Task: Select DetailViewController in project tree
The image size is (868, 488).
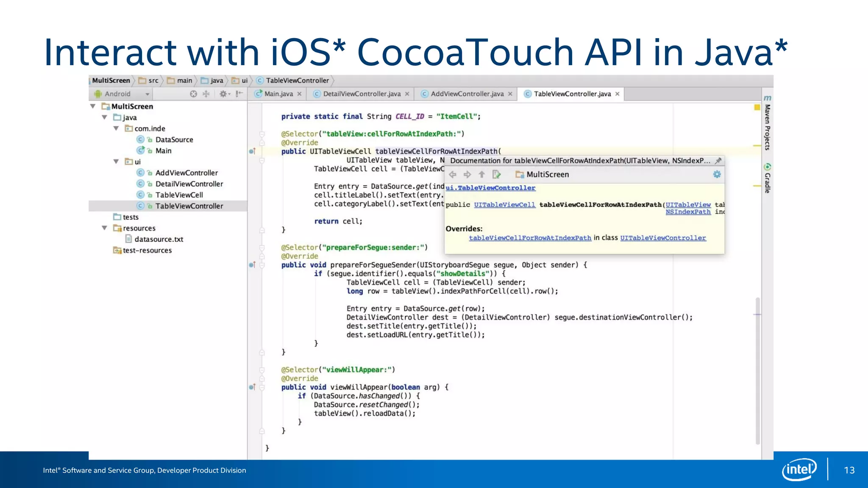Action: [189, 184]
